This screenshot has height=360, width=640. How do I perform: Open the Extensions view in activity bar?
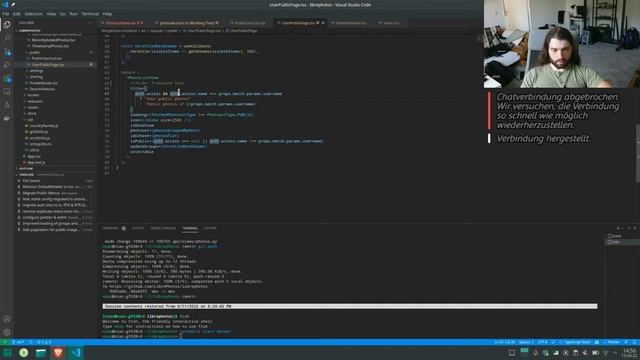[x=7, y=79]
